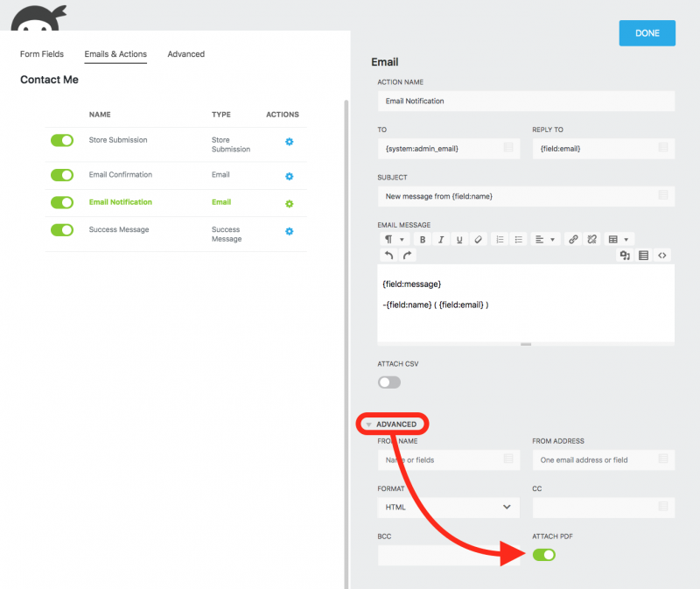Enable the Attach PDF toggle

[x=544, y=555]
